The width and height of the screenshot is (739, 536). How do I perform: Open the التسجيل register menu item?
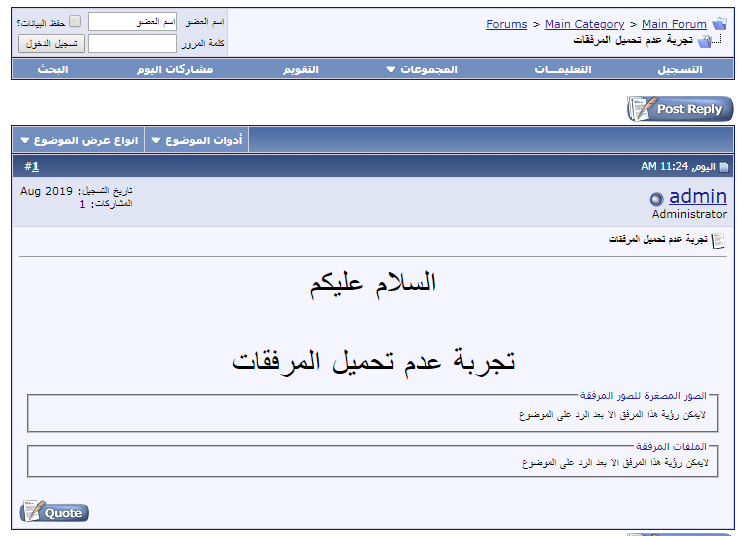(680, 69)
